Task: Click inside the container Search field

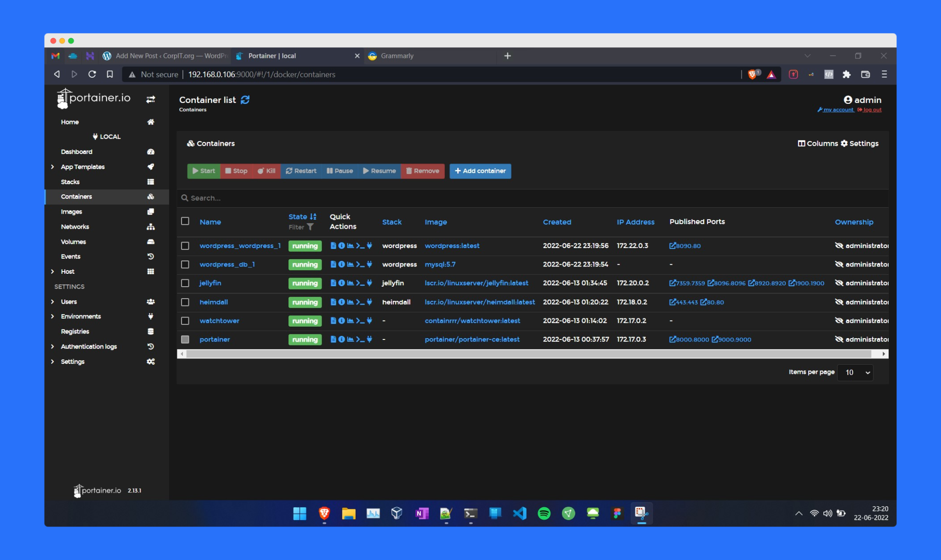Action: pyautogui.click(x=322, y=198)
